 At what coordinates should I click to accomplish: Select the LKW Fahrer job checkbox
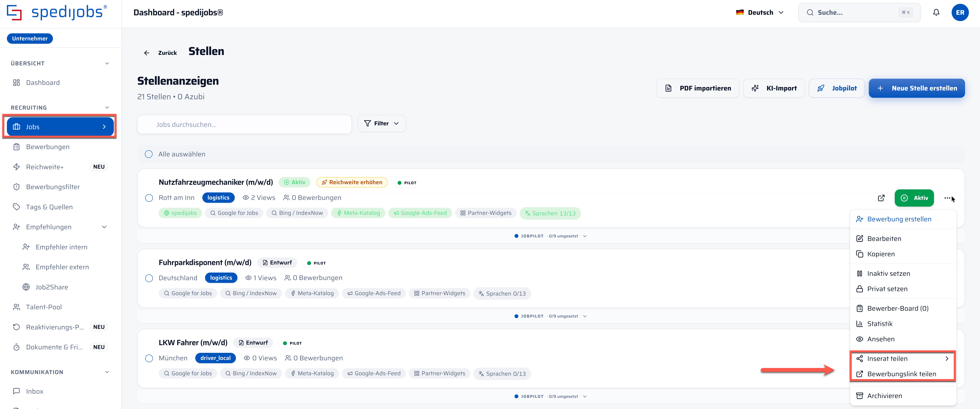click(x=149, y=358)
